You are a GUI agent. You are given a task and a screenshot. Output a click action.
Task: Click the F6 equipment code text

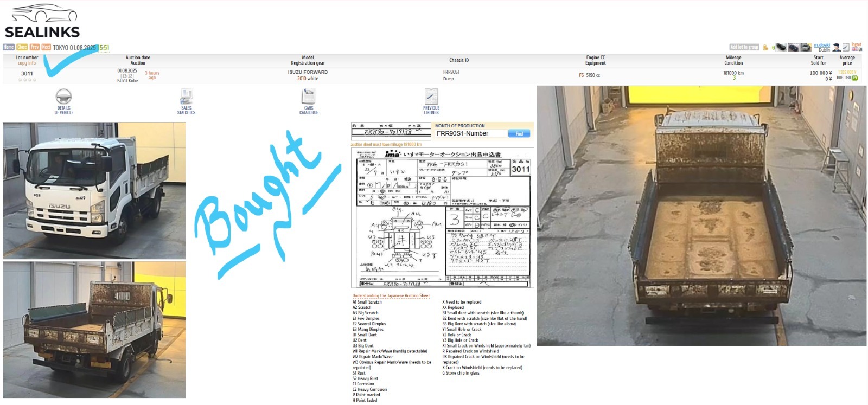point(582,75)
